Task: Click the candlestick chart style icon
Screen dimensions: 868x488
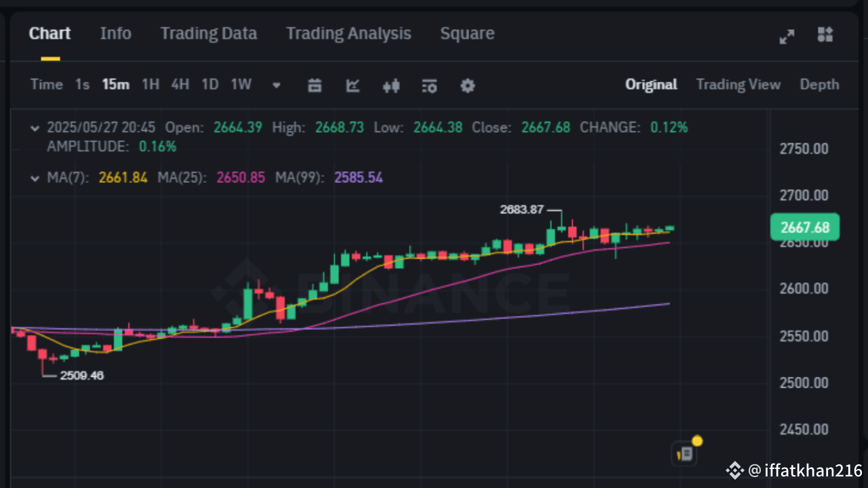Action: pyautogui.click(x=391, y=85)
